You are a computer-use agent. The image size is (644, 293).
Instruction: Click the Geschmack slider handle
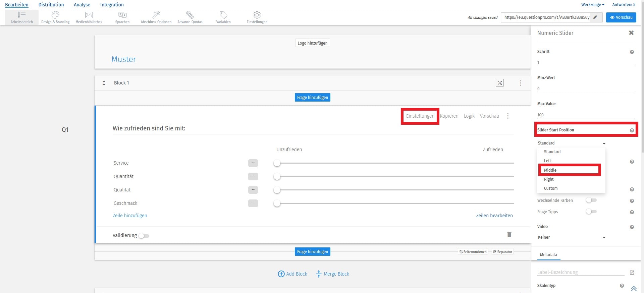tap(277, 203)
